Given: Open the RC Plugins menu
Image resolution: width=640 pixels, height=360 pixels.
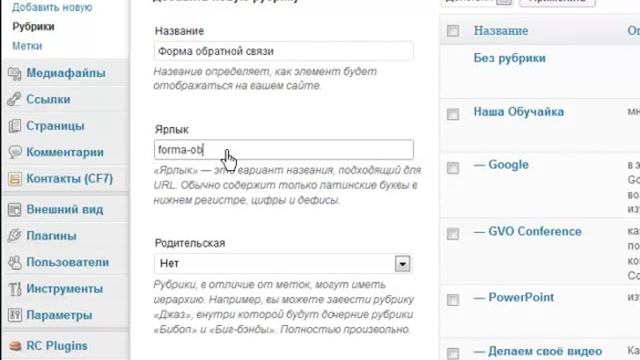Looking at the screenshot, I should tap(57, 346).
